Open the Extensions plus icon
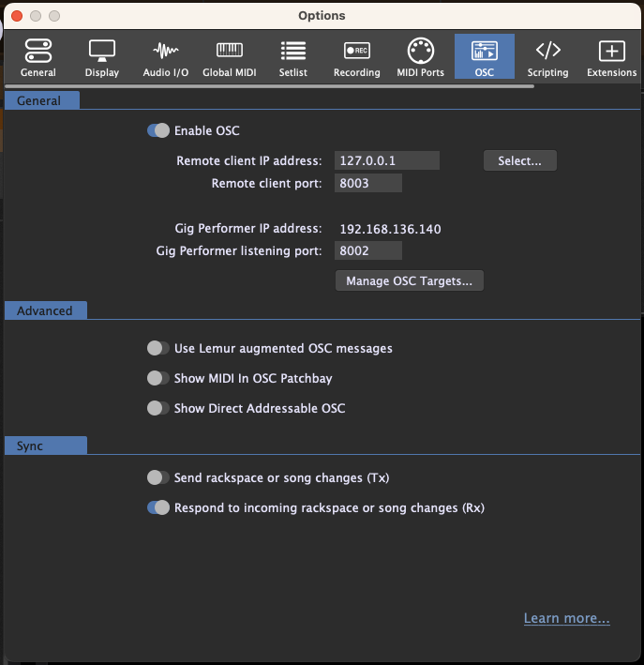Image resolution: width=644 pixels, height=665 pixels. (611, 52)
